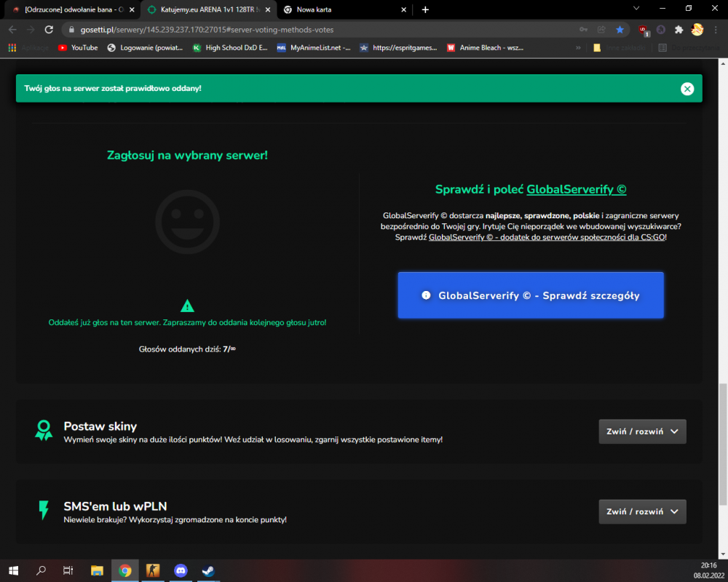Open the Apps grid shortcut in bookmarks bar
Viewport: 728px width, 582px height.
click(12, 48)
